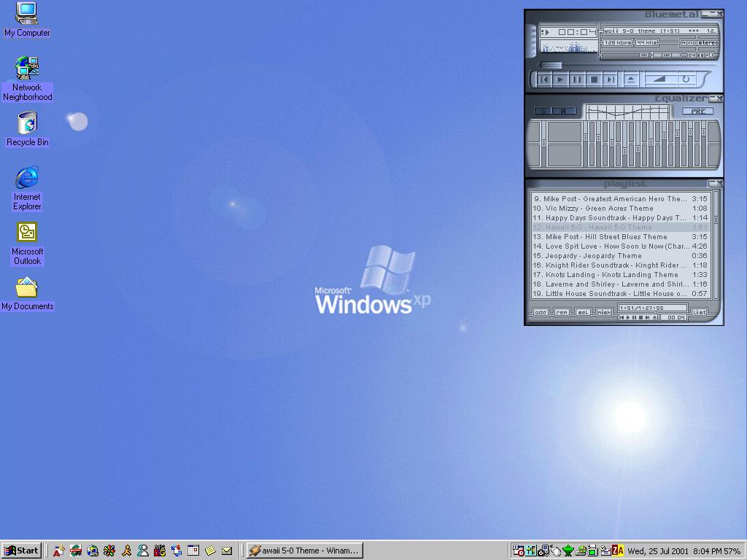Open the Internet Explorer desktop icon
747x560 pixels.
pos(27,177)
